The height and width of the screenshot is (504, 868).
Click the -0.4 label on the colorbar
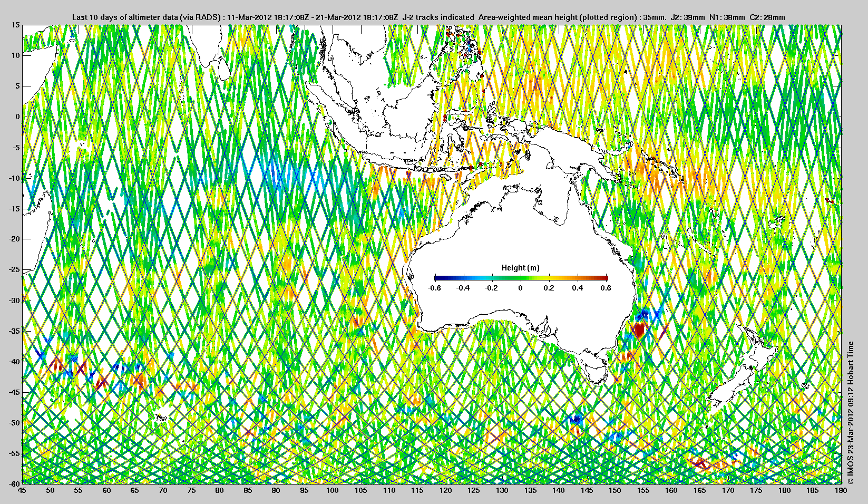pos(463,288)
